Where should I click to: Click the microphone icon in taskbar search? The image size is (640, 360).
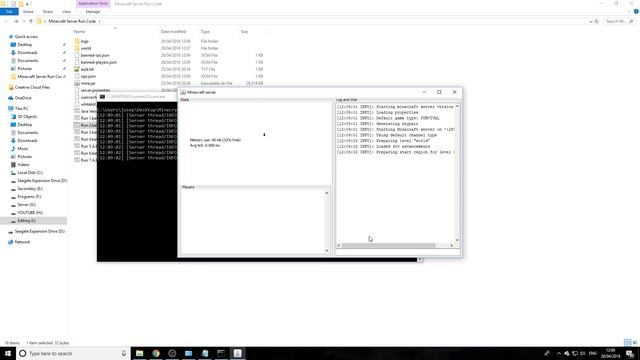pos(124,353)
